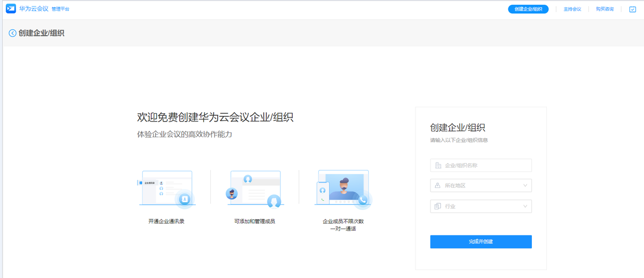Click the building icon in name field
This screenshot has height=278, width=644.
point(438,165)
